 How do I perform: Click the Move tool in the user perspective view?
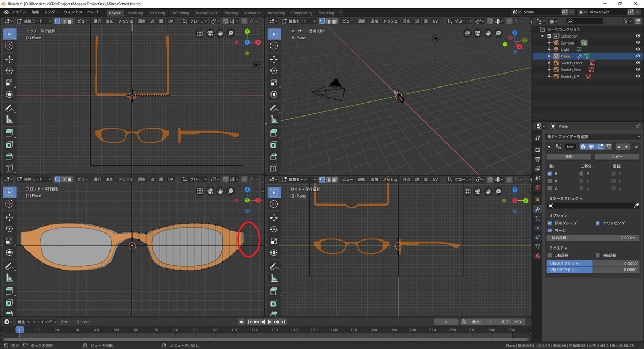coord(274,59)
